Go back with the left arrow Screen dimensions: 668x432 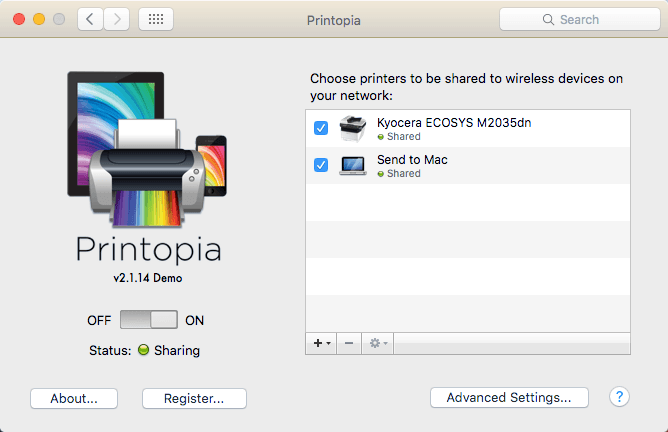click(x=91, y=19)
